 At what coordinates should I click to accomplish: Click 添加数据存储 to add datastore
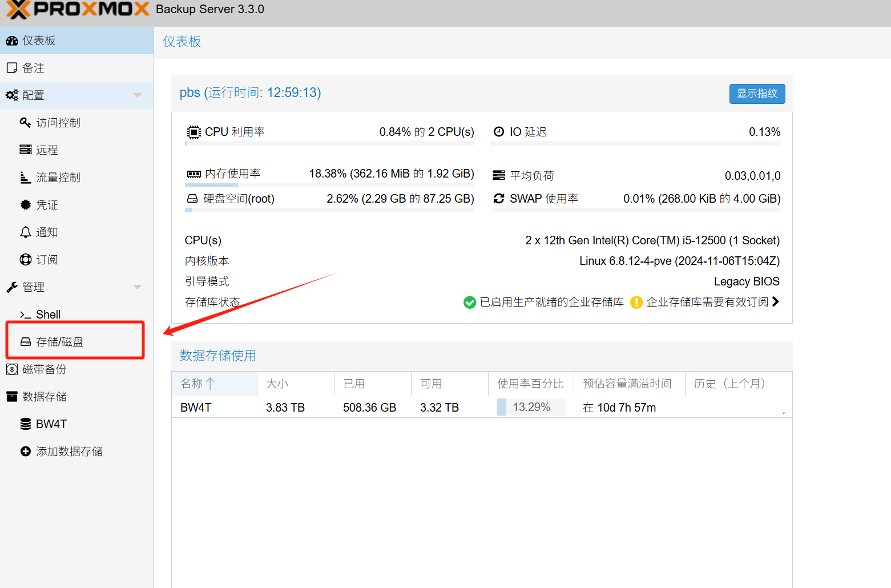coord(68,452)
